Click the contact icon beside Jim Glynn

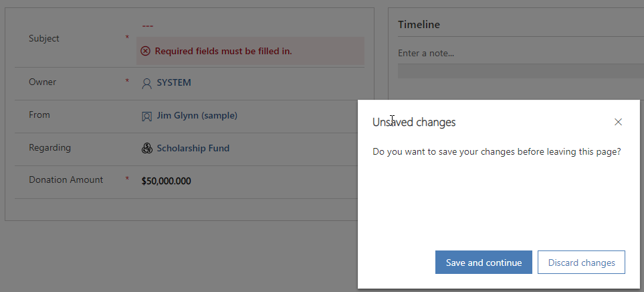tap(146, 117)
